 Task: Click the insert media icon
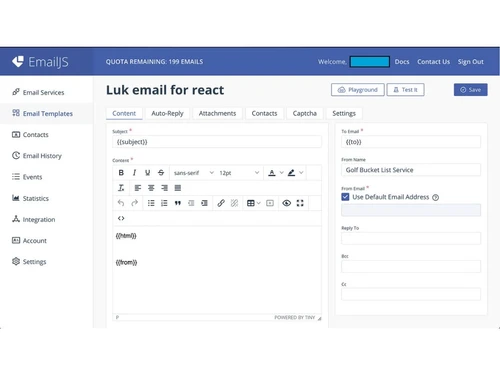[270, 203]
